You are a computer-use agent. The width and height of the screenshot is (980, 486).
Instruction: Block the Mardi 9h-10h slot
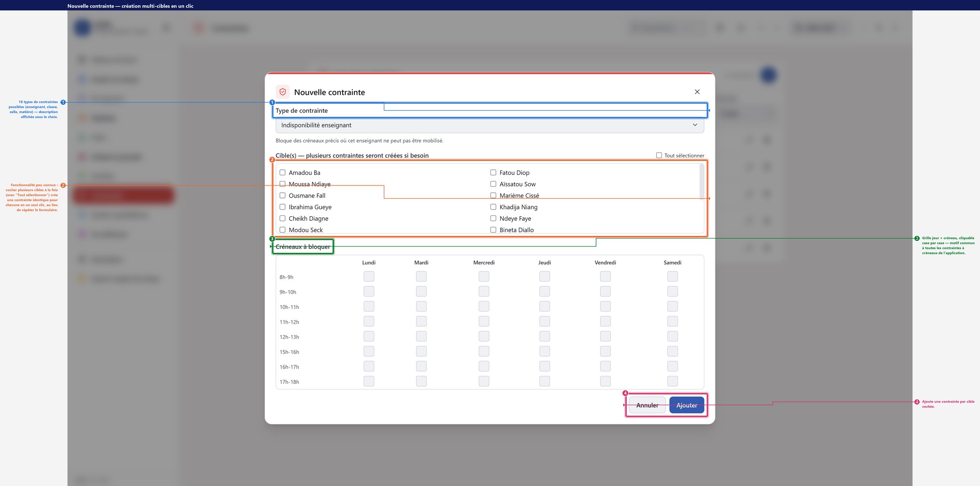pyautogui.click(x=421, y=292)
